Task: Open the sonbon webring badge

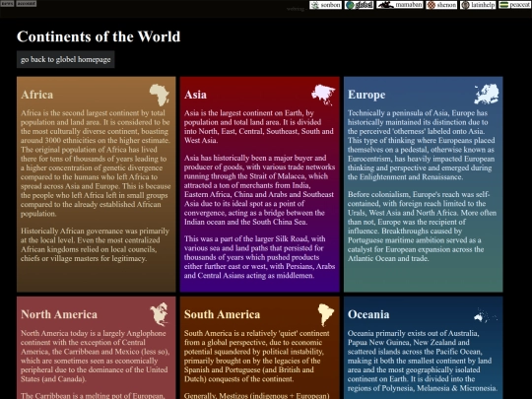Action: tap(326, 5)
